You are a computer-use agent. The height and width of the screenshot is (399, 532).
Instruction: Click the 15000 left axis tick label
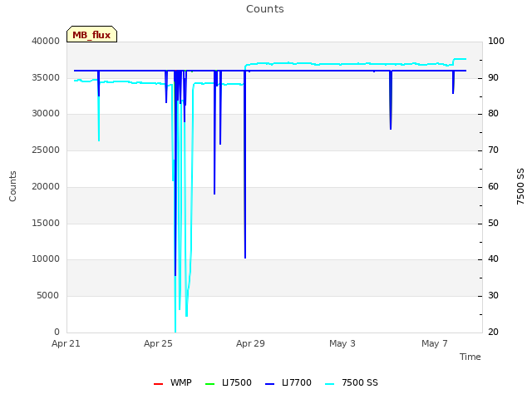(x=46, y=224)
